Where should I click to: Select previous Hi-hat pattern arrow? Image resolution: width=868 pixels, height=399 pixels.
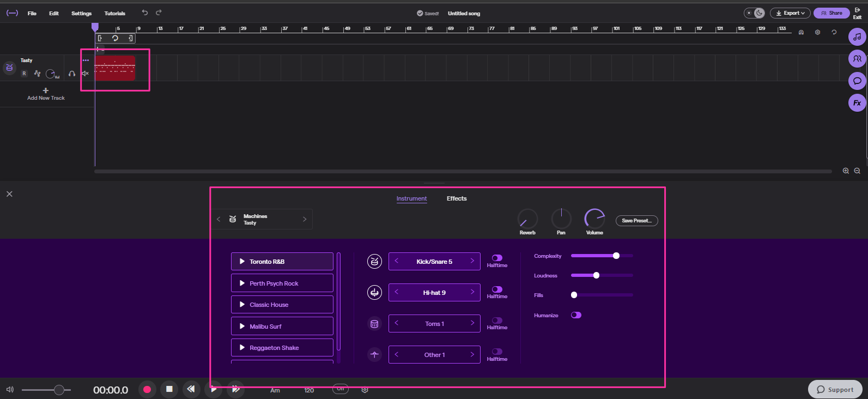(x=397, y=292)
